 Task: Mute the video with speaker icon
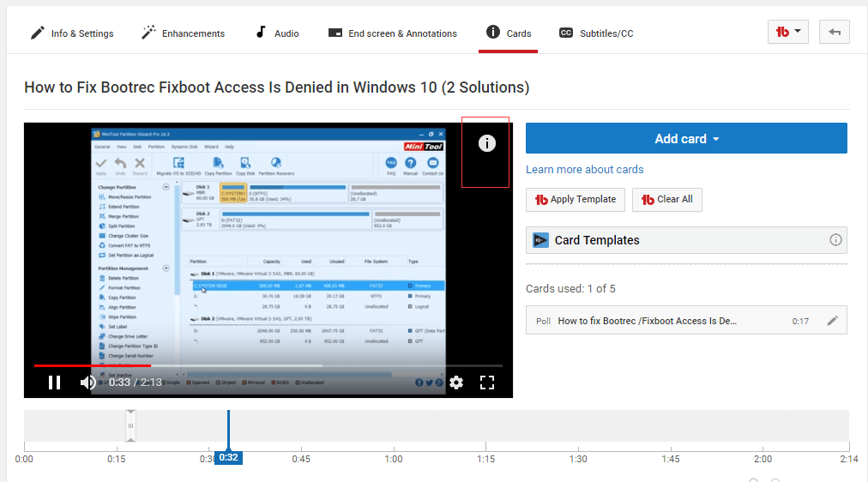(x=87, y=383)
